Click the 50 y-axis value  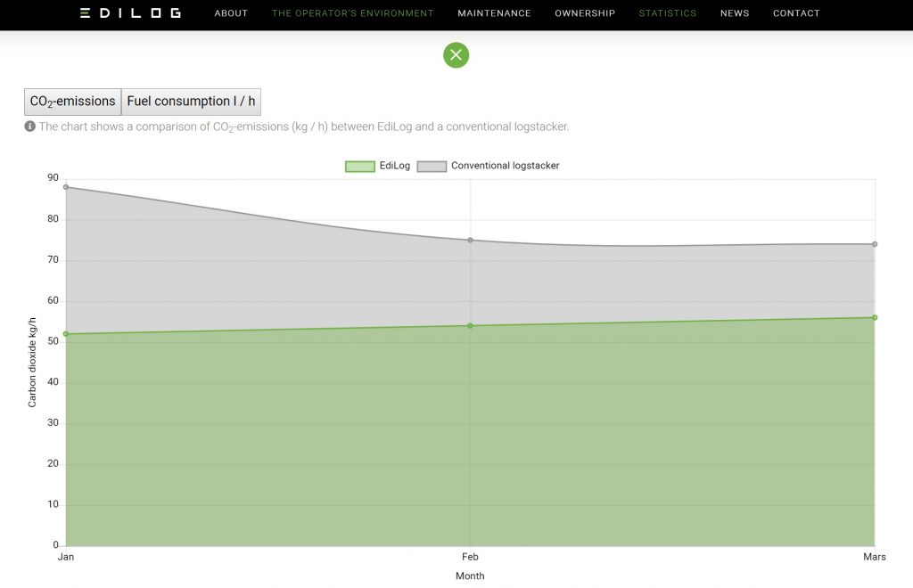(x=53, y=341)
